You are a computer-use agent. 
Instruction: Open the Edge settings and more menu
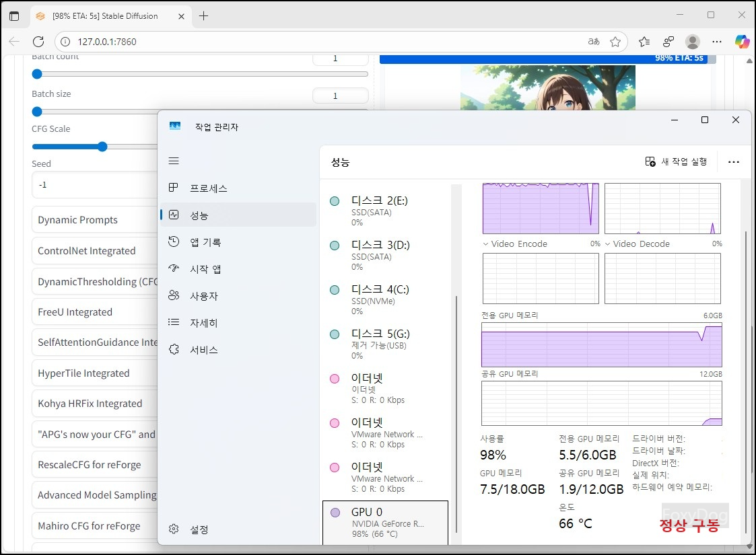click(717, 42)
